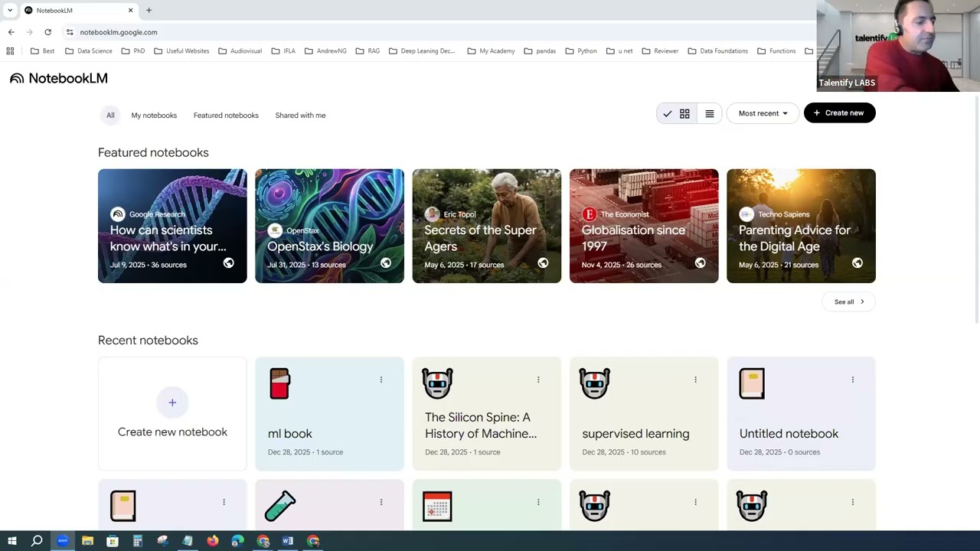Viewport: 980px width, 551px height.
Task: Open the u net bookmark folder
Action: point(619,51)
